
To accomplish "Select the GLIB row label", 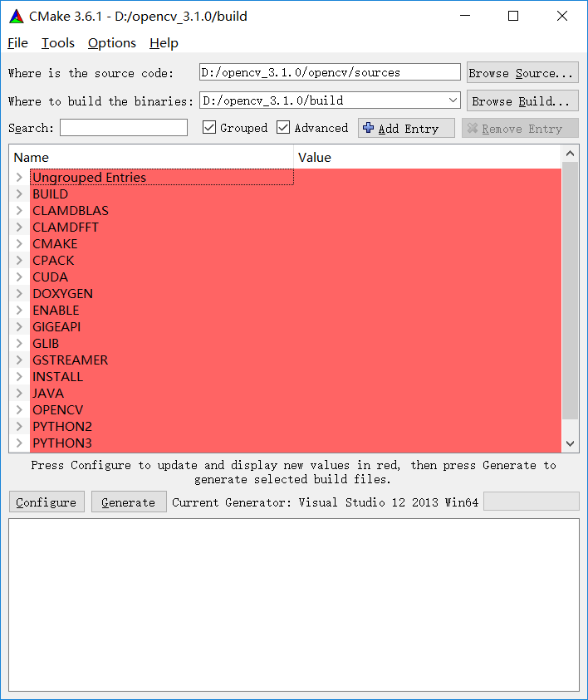I will coord(46,343).
